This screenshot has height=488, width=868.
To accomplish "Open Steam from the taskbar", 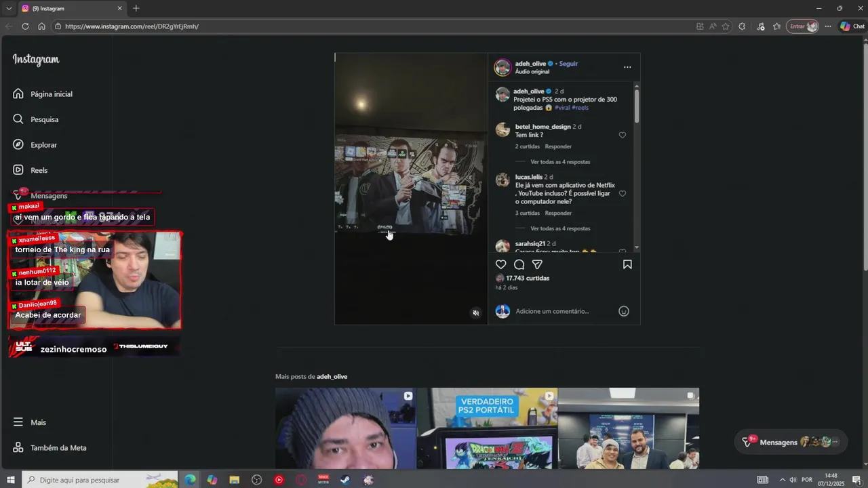I will 345,480.
